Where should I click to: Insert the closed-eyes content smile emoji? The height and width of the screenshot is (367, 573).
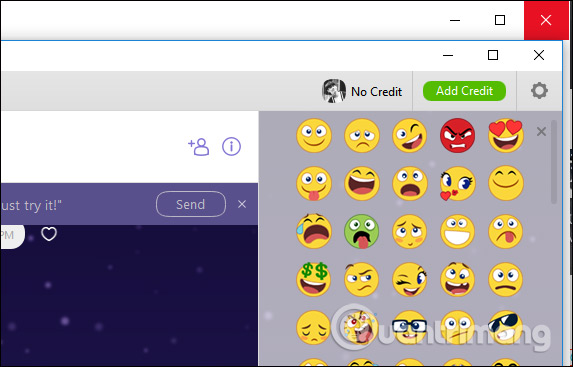pyautogui.click(x=506, y=184)
